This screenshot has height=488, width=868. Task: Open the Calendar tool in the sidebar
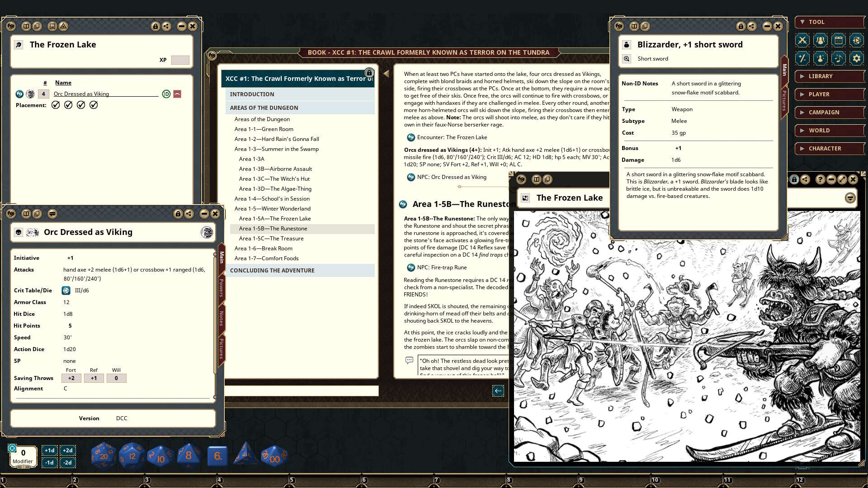pyautogui.click(x=838, y=40)
